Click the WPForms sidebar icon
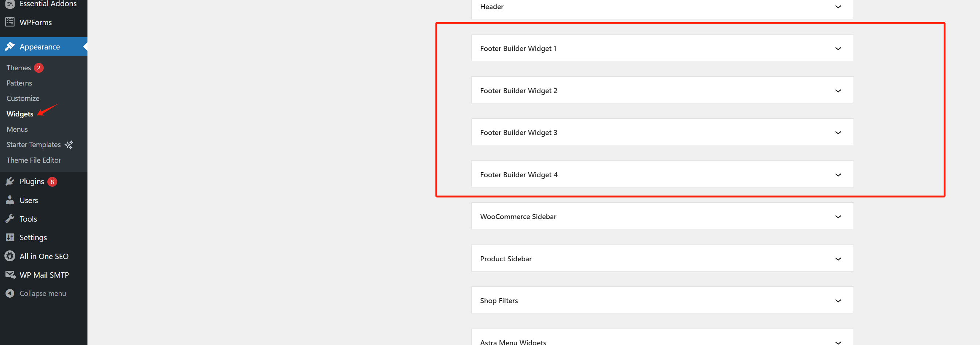Viewport: 980px width, 345px height. (10, 22)
